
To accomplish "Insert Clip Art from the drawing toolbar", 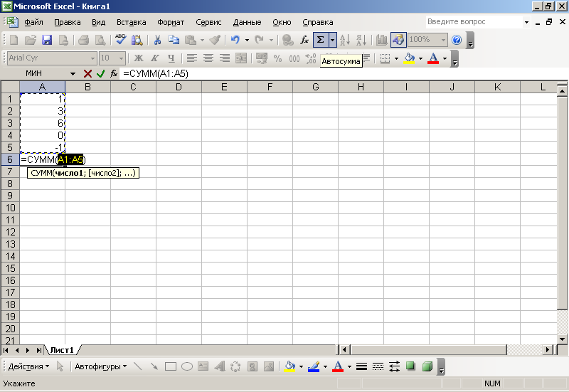I will click(252, 366).
